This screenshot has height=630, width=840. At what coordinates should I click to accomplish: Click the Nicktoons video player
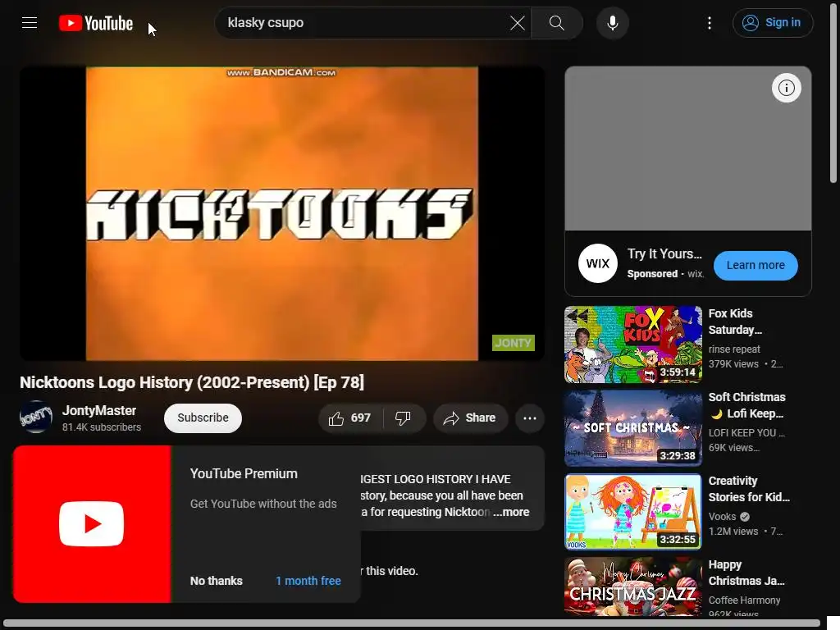coord(282,213)
